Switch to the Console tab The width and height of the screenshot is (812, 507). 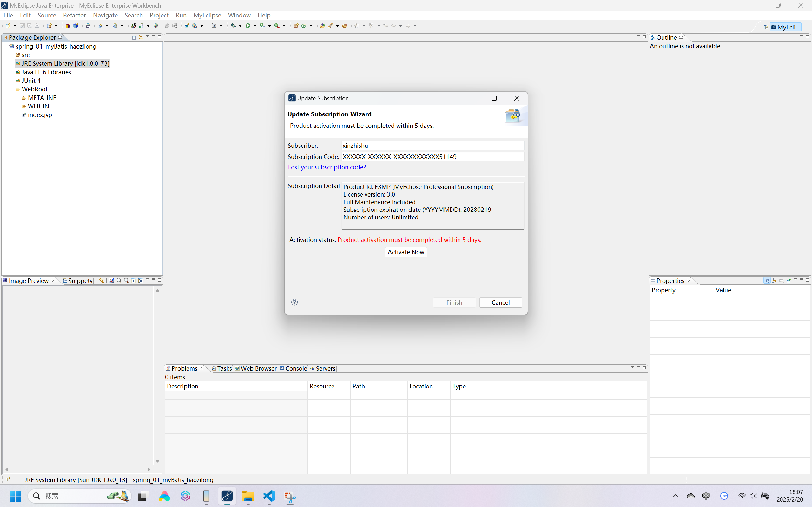[293, 368]
